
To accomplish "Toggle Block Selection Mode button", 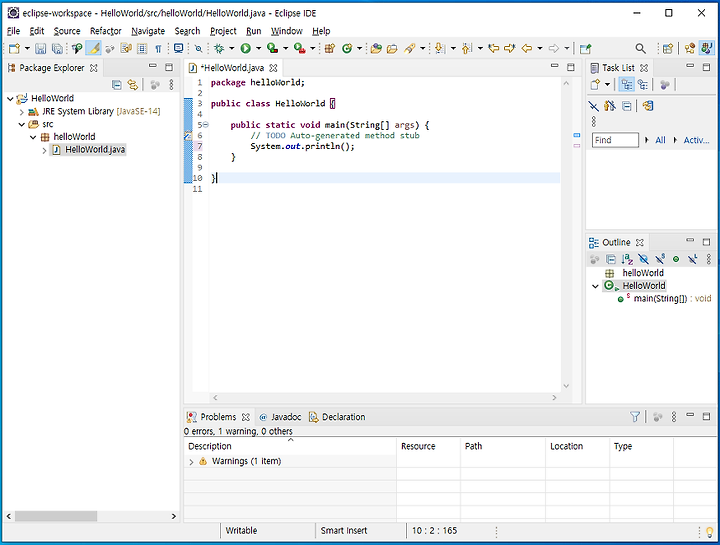I will (142, 48).
